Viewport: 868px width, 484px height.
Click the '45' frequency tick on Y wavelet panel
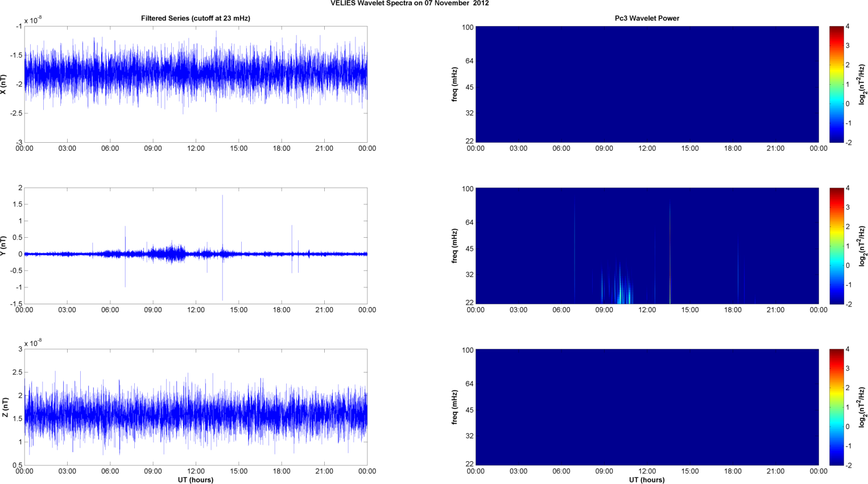(x=469, y=249)
